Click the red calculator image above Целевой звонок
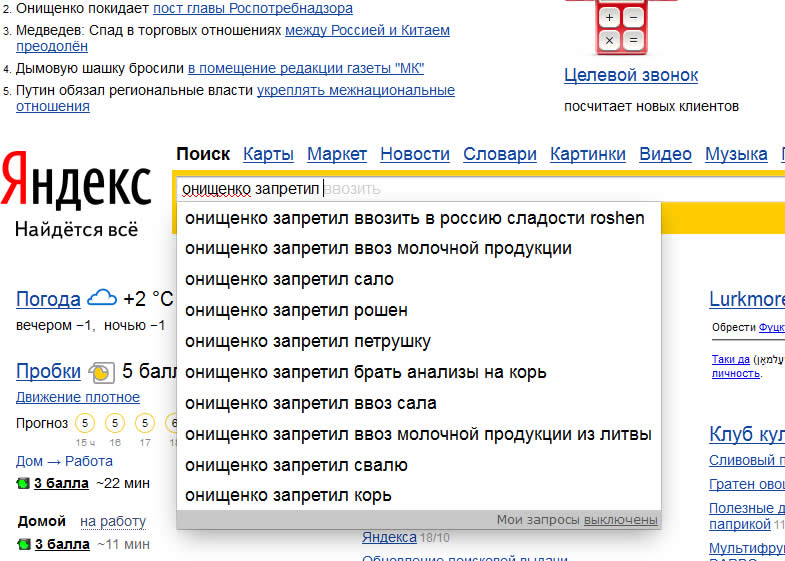Viewport: 785px width, 561px height. click(620, 27)
